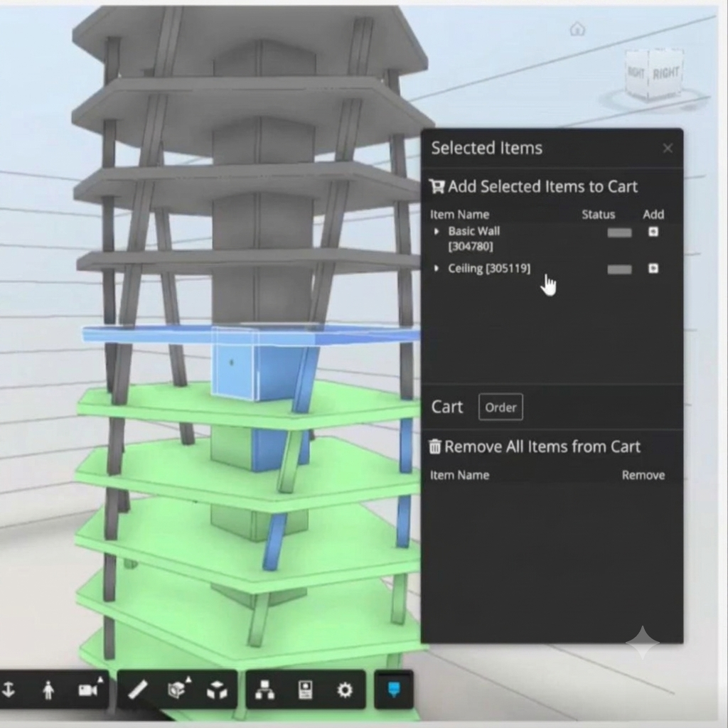Toggle the explode model tool

217,690
